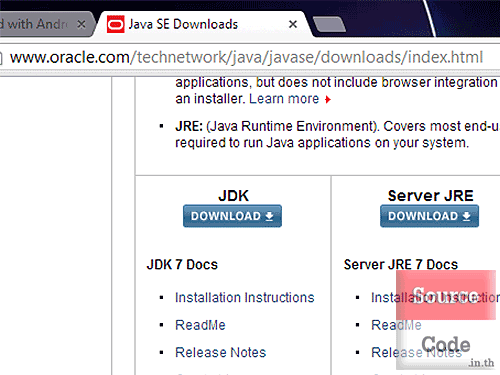Screen dimensions: 500x375
Task: Open the Learn more link
Action: point(284,99)
